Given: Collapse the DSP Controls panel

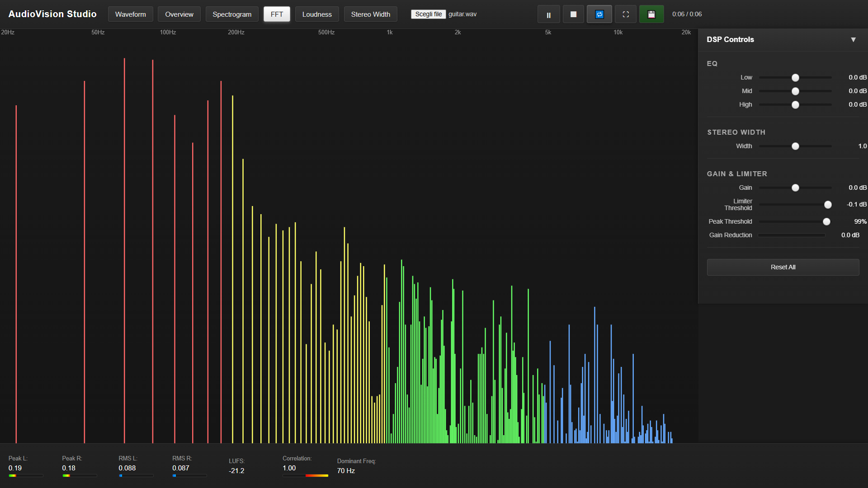Looking at the screenshot, I should tap(853, 40).
